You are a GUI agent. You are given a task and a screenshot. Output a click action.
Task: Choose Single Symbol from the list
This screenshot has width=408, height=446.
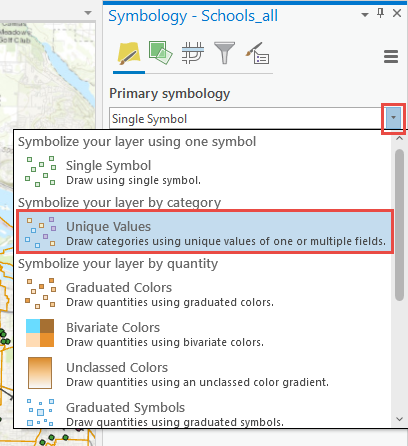tap(205, 172)
